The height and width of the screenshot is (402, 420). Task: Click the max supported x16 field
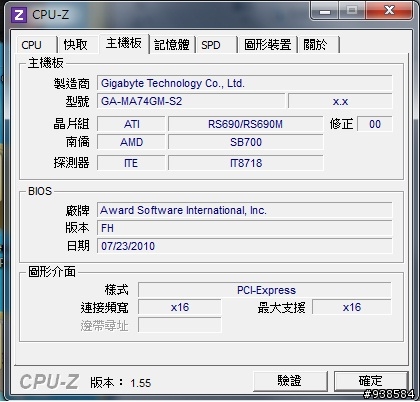click(352, 307)
